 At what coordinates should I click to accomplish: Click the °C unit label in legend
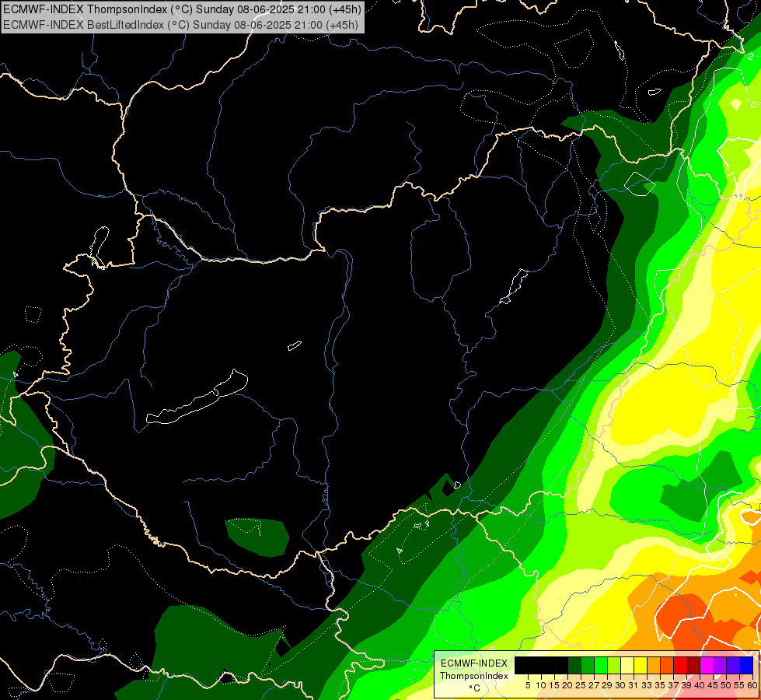(475, 688)
